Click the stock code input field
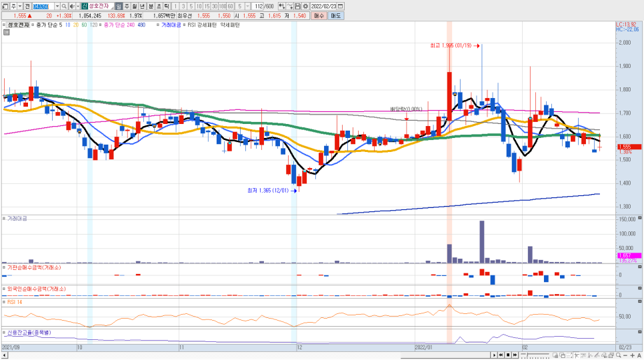 pos(43,6)
